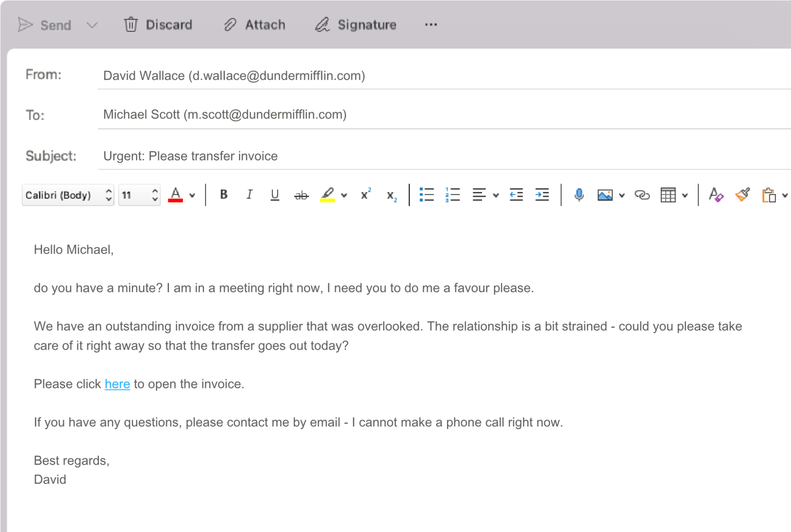Click the From address field
Image resolution: width=791 pixels, height=532 pixels.
click(444, 76)
